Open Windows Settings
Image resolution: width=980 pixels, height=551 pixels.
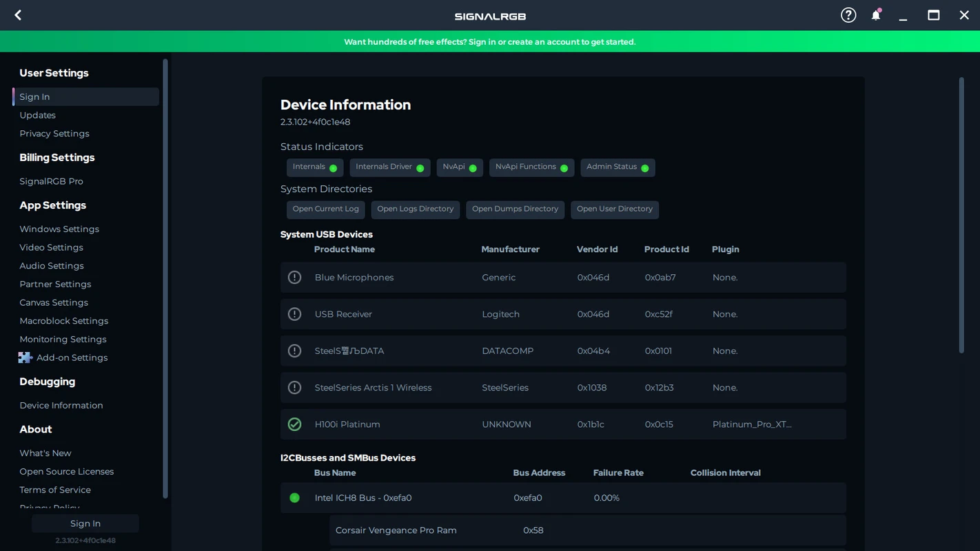click(x=59, y=229)
